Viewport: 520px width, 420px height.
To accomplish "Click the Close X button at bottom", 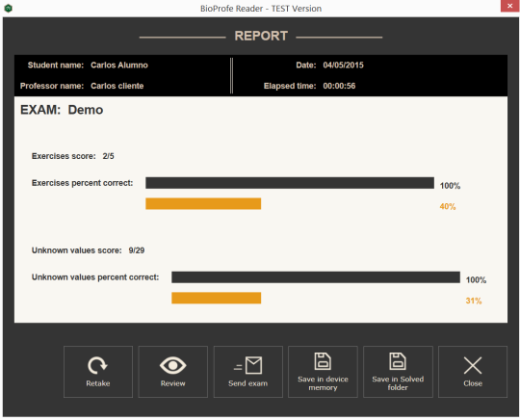I will 473,372.
